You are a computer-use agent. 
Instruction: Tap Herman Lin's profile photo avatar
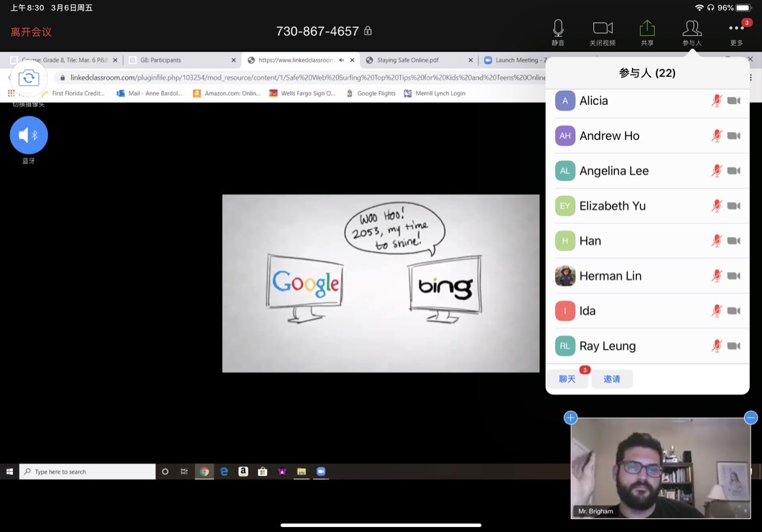click(565, 276)
